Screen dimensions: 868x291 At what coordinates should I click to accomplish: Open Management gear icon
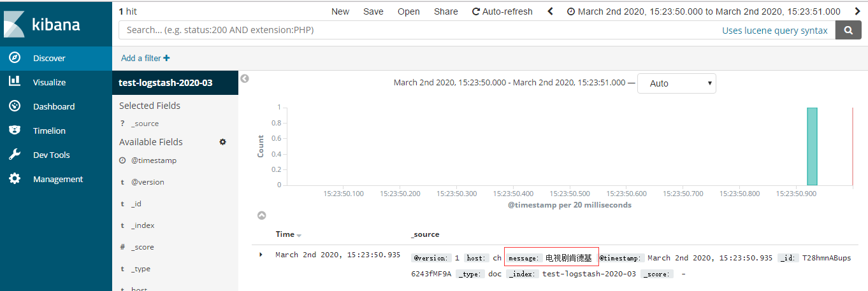(x=14, y=179)
